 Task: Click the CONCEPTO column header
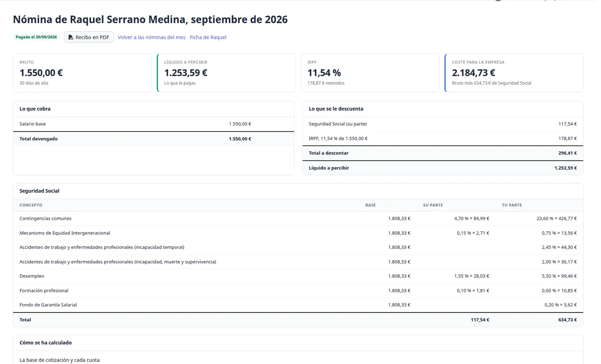pos(31,205)
